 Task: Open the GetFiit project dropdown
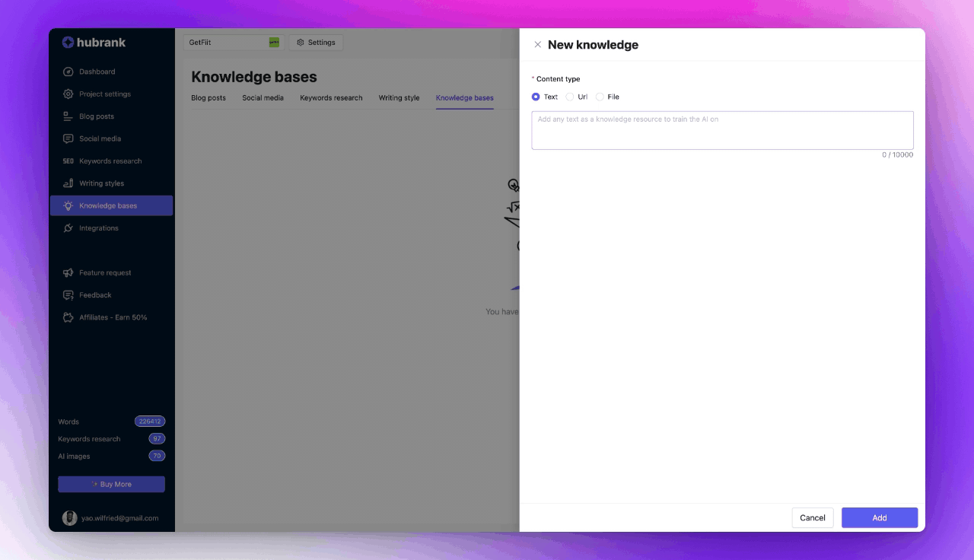(x=234, y=43)
